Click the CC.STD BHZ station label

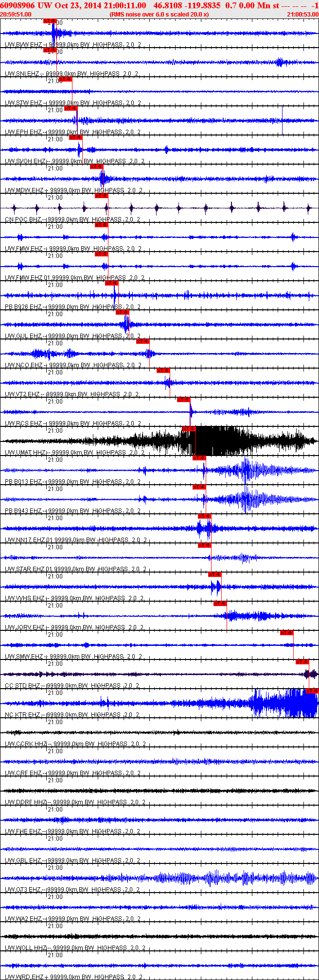pos(72,686)
